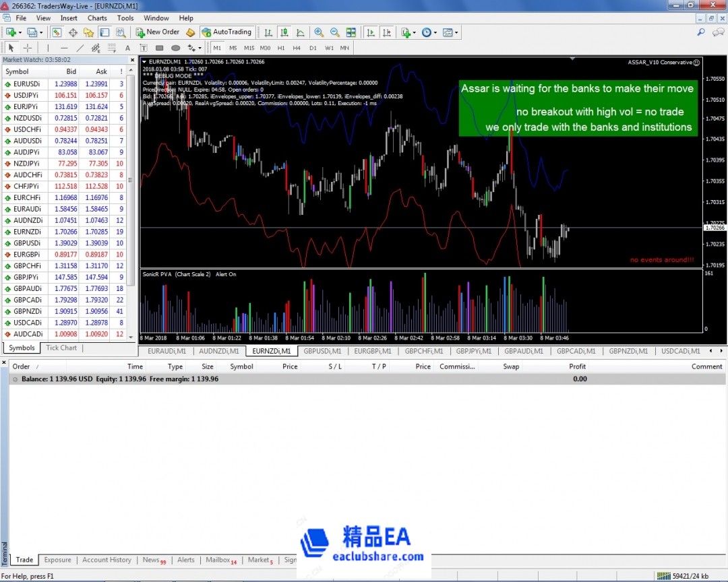Draw a horizontal line

64,48
